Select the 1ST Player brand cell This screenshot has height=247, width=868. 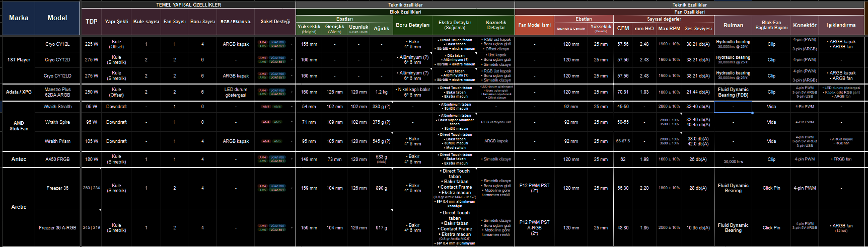tap(19, 60)
